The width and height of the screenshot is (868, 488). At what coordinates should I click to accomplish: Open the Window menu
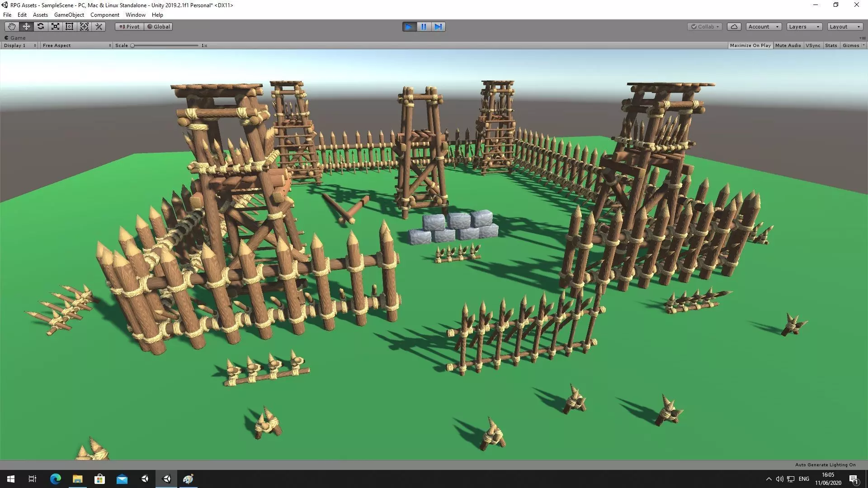click(135, 15)
